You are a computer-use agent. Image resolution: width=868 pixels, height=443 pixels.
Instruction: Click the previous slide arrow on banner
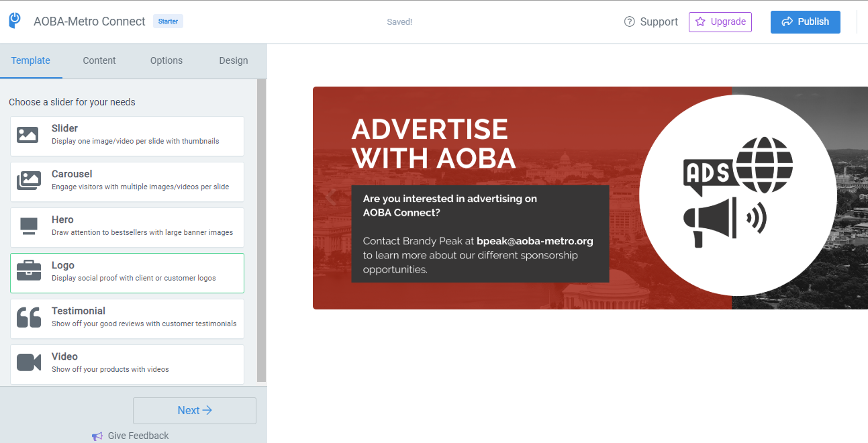pos(330,197)
